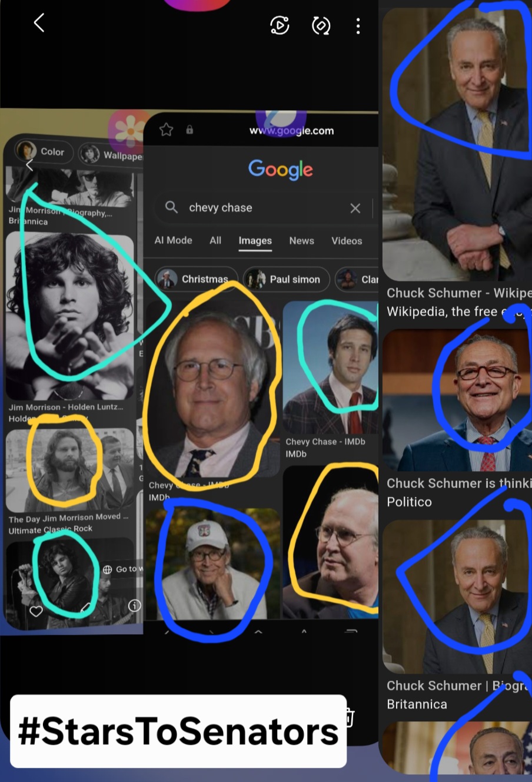Select the Christmas filter chip
532x782 pixels.
(197, 279)
